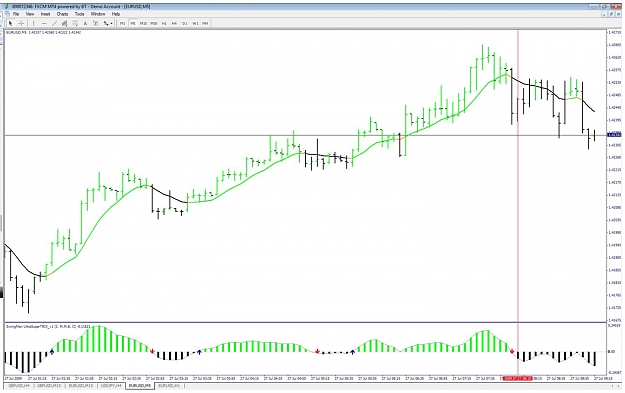
Task: Pick the Fibonacci retracement tool
Action: (x=75, y=24)
